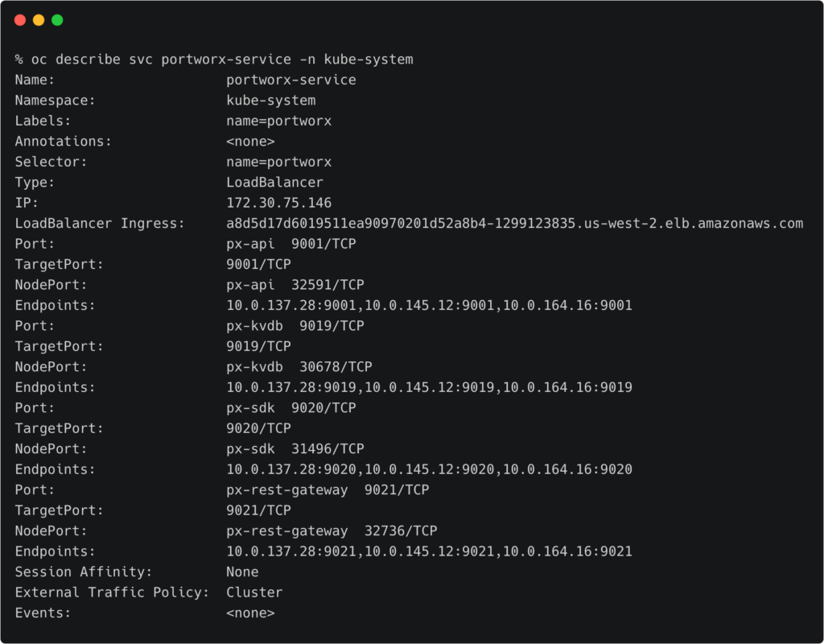Click the px-rest-gateway 32736/TCP NodePort value
This screenshot has height=644, width=824.
pyautogui.click(x=332, y=530)
